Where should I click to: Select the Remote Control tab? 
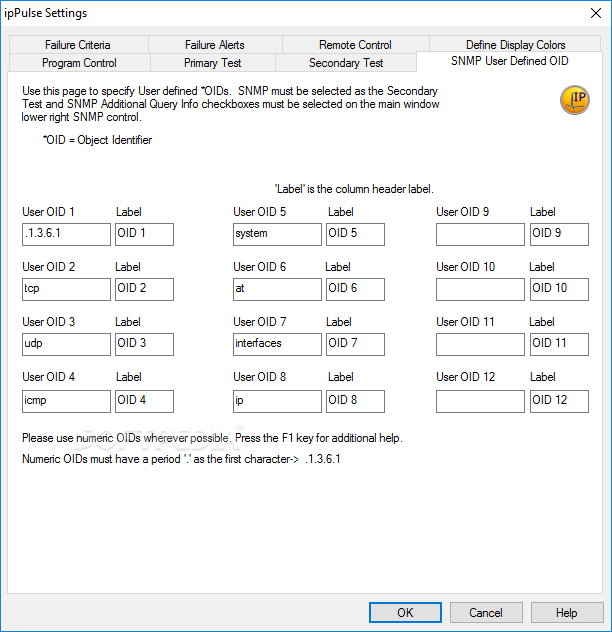coord(355,44)
